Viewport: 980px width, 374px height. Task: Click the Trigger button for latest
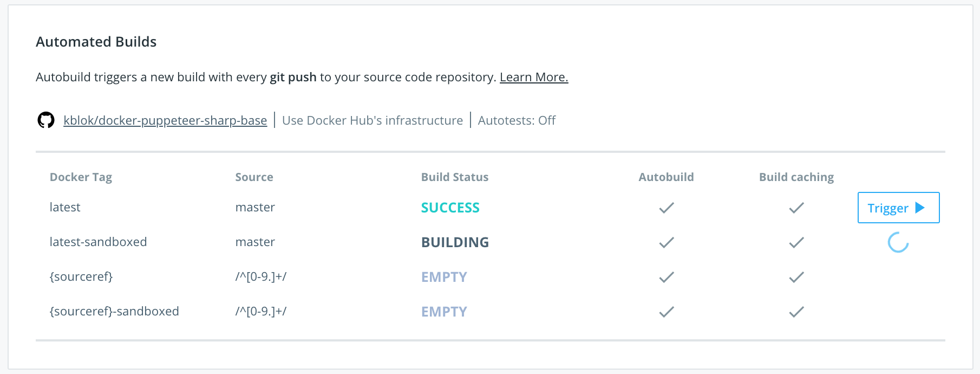pos(898,208)
